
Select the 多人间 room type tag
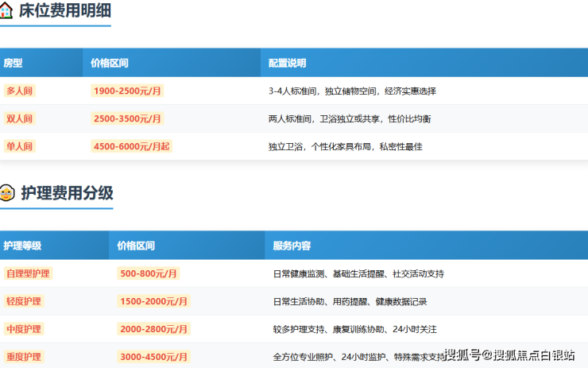pos(20,91)
